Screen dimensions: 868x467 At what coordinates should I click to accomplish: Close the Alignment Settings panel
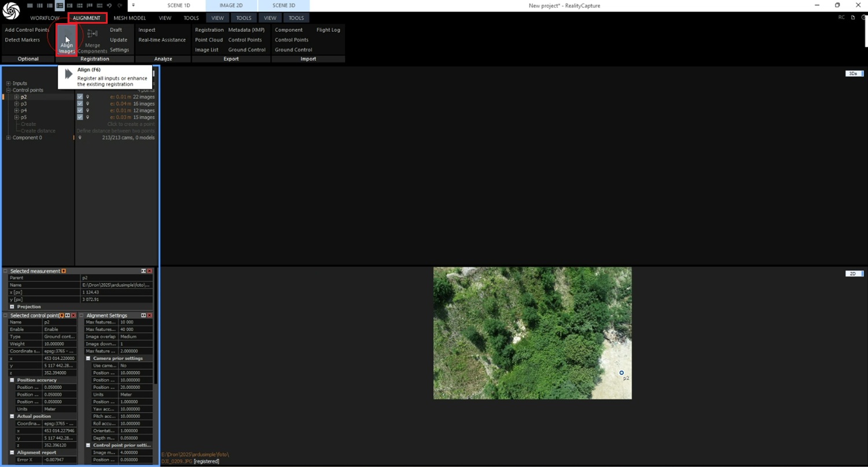pyautogui.click(x=150, y=315)
